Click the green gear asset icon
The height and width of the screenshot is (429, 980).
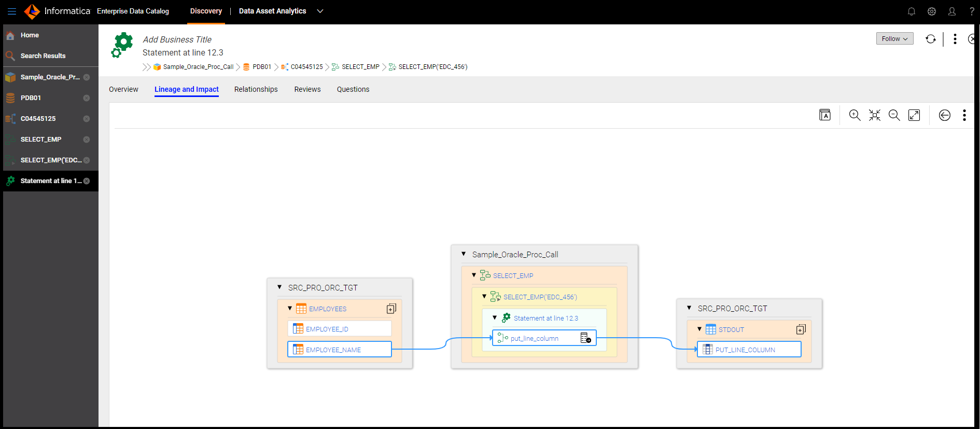[x=122, y=45]
